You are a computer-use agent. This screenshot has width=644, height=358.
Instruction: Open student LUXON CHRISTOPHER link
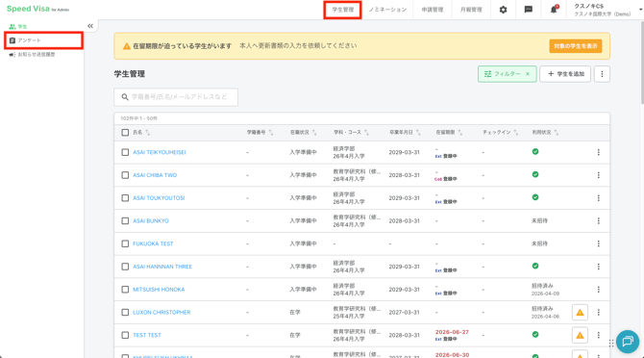161,313
